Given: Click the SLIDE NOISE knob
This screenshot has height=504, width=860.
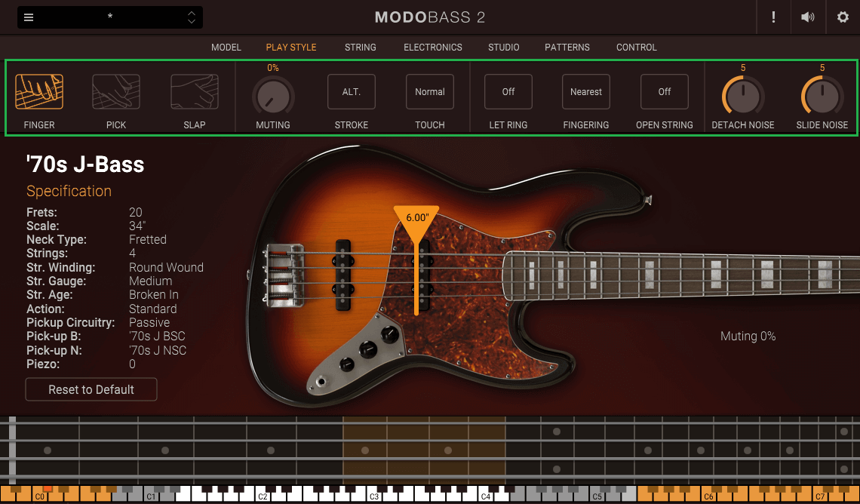Looking at the screenshot, I should (x=822, y=97).
